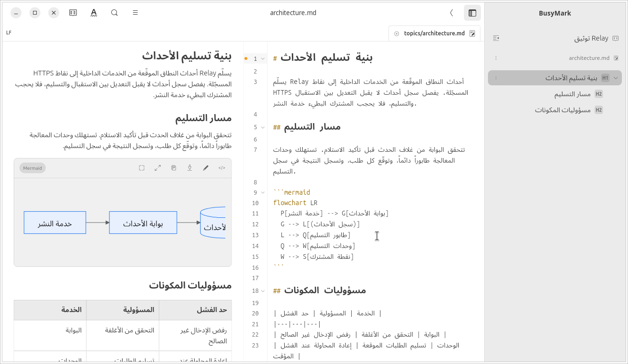This screenshot has width=628, height=364.
Task: Show the Mermaid source code icon
Action: (x=222, y=168)
